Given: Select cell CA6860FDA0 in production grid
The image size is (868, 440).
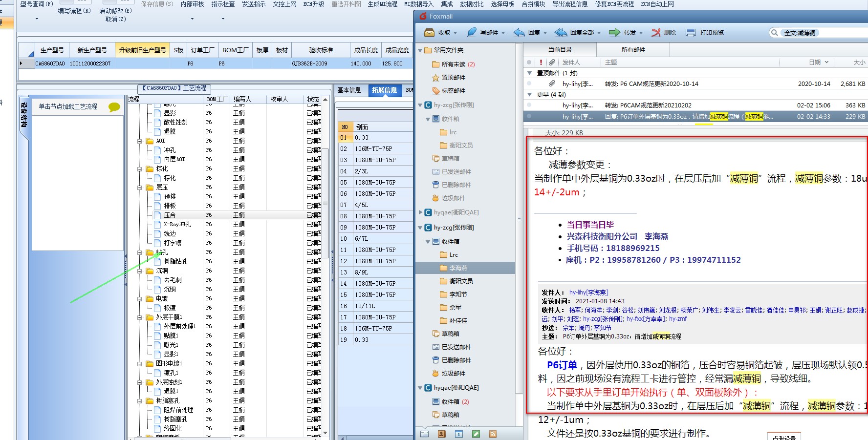Looking at the screenshot, I should (50, 64).
